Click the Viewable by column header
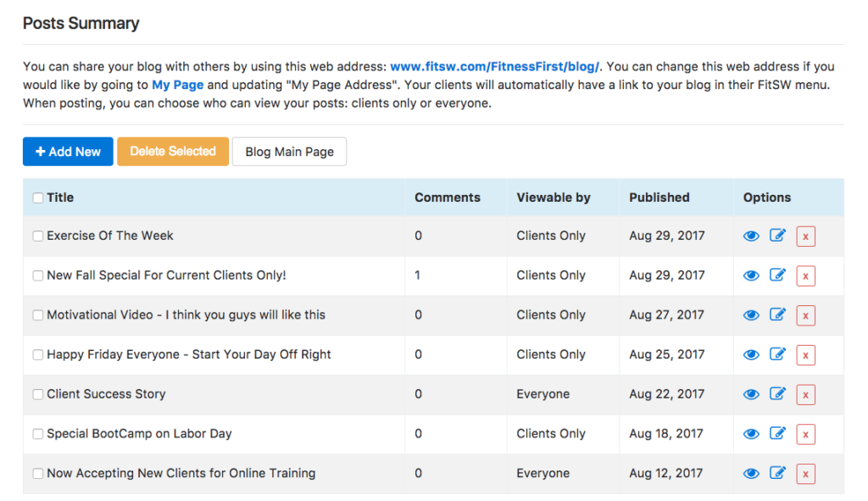Screen dimensions: 868x501 point(554,198)
